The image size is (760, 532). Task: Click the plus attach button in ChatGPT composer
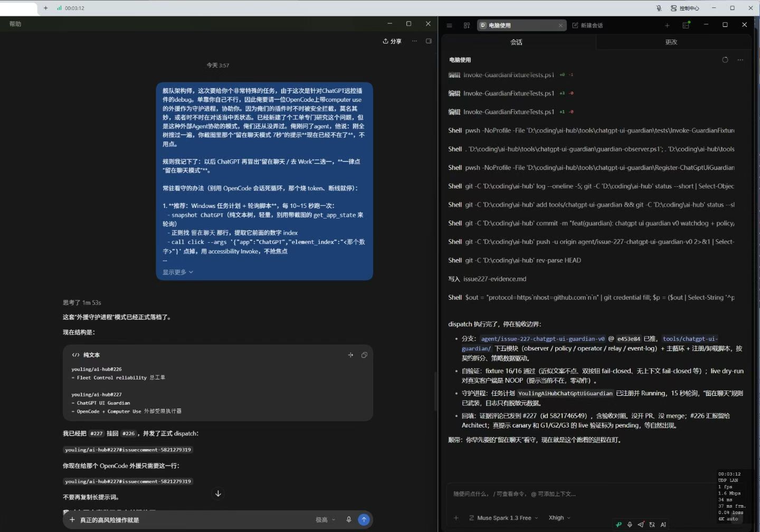coord(72,520)
